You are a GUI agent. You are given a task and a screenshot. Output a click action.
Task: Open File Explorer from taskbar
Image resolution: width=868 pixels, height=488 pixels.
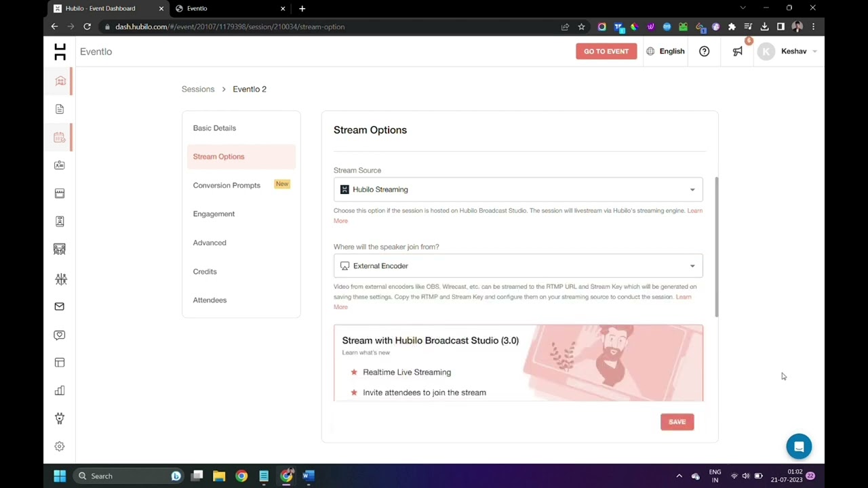click(x=219, y=476)
